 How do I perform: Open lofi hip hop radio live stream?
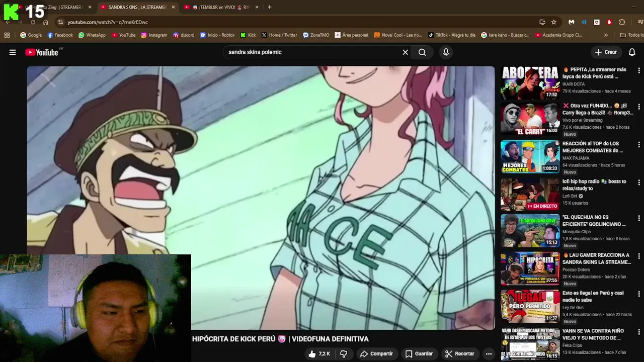tap(530, 195)
